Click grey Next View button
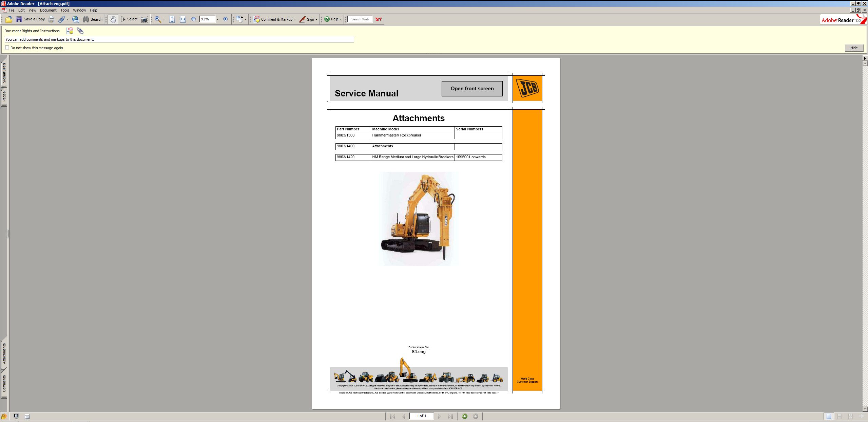 476,416
